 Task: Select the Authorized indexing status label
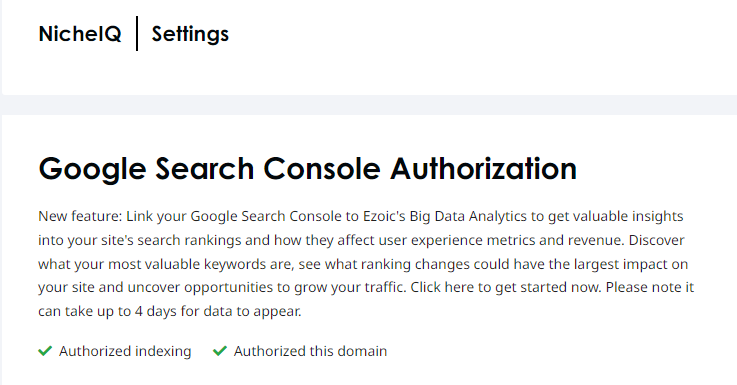(125, 351)
